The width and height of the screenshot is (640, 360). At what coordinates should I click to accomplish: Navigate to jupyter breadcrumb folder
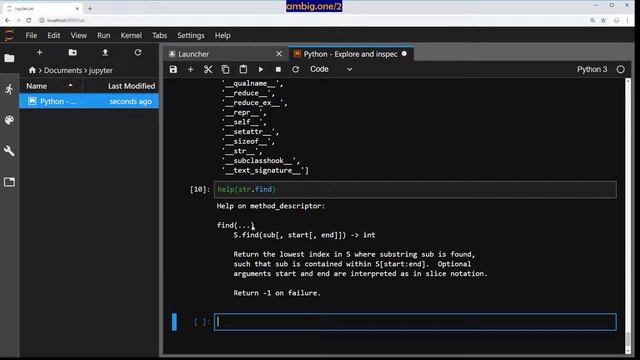pyautogui.click(x=100, y=71)
